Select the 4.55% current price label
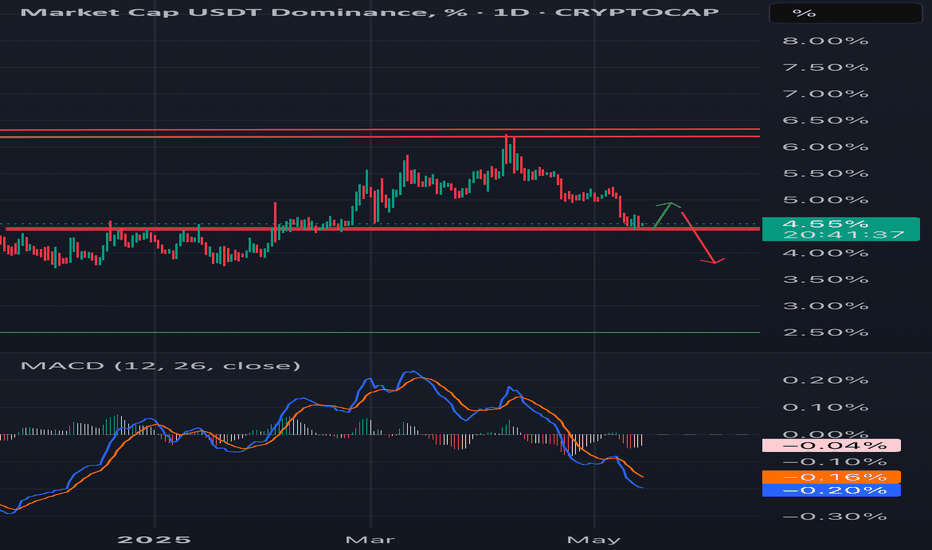The image size is (932, 550). coord(825,224)
